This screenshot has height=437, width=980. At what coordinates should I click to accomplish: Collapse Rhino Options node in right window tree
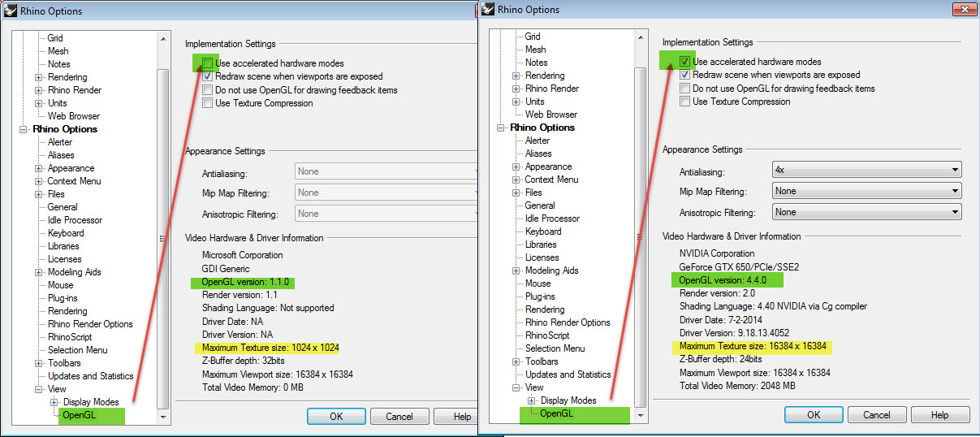click(x=502, y=128)
